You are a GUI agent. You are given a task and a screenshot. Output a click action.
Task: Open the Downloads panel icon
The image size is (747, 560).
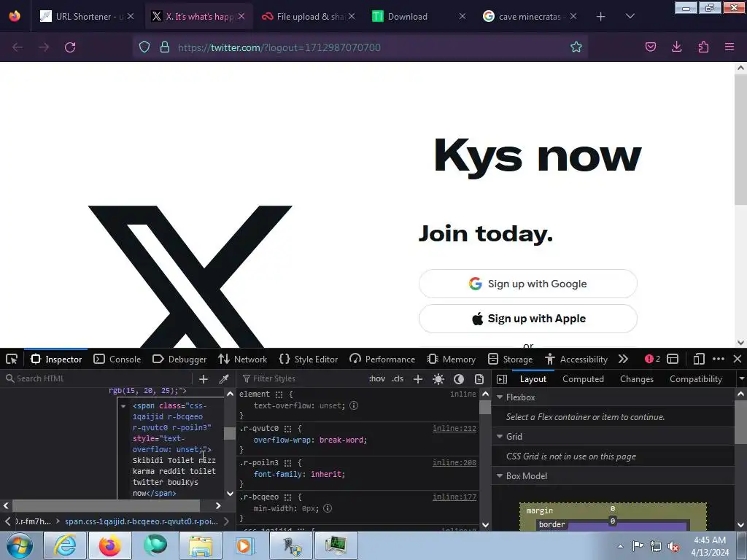click(x=676, y=47)
